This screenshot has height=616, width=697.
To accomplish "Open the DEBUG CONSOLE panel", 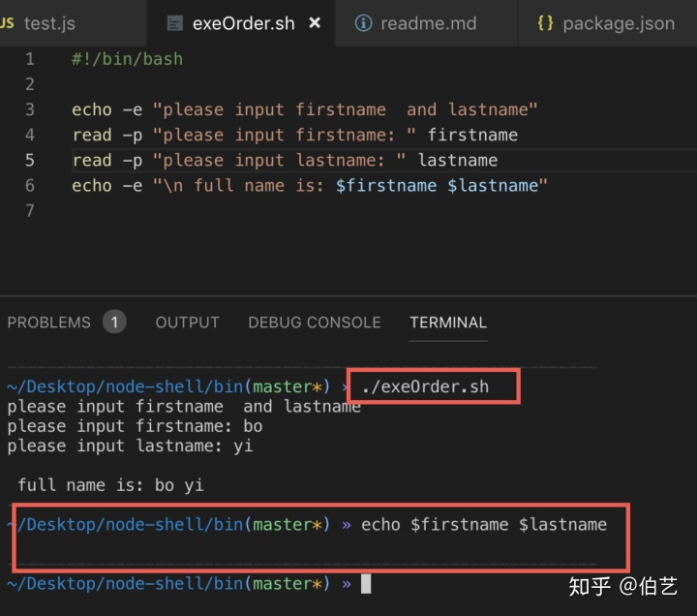I will pyautogui.click(x=315, y=323).
